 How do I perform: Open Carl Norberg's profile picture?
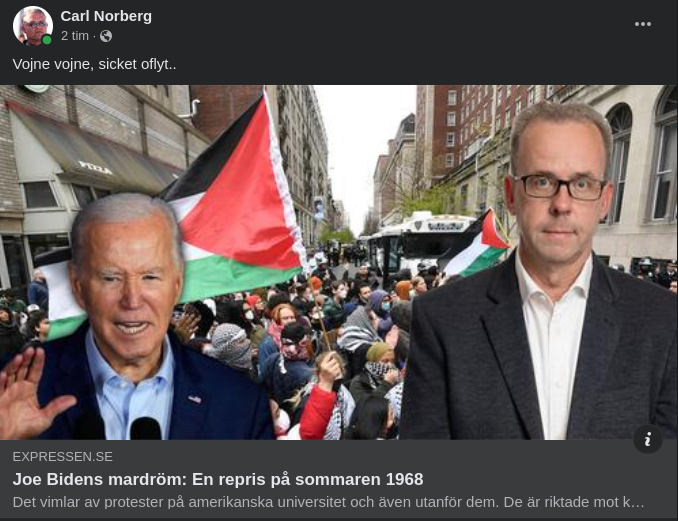coord(33,26)
